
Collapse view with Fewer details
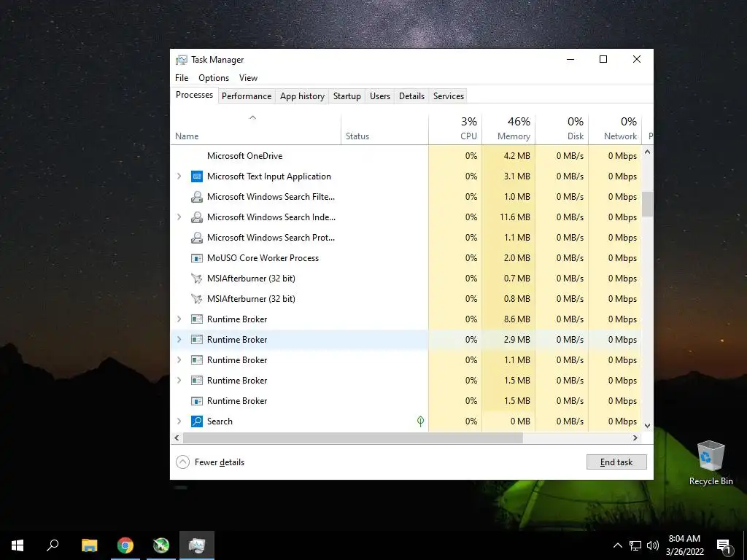click(x=210, y=462)
